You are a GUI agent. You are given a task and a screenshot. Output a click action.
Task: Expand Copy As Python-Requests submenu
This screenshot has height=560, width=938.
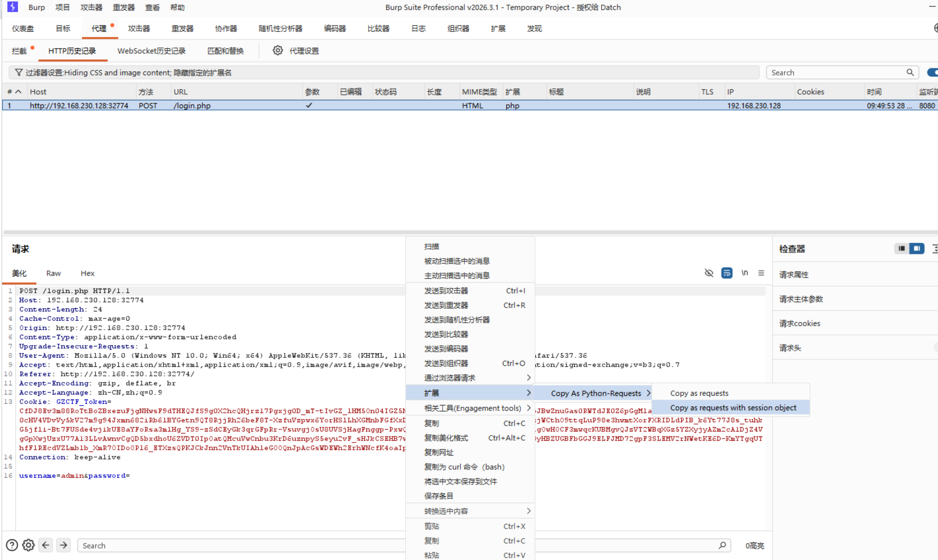tap(592, 393)
